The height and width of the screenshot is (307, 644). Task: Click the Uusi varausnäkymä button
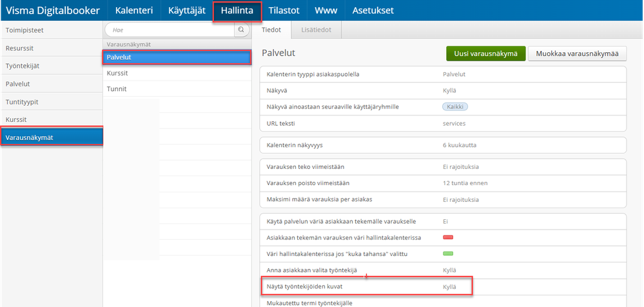[x=486, y=54]
